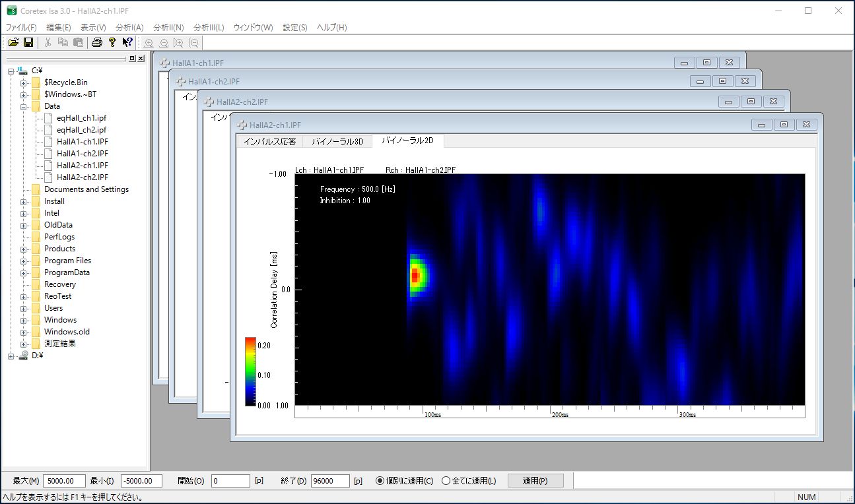
Task: Click the Open file folder icon
Action: 13,42
